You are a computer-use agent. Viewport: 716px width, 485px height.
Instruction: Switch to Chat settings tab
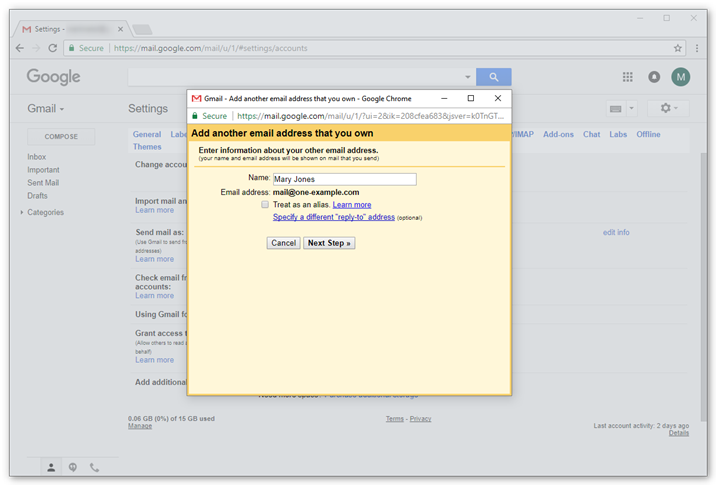point(591,134)
